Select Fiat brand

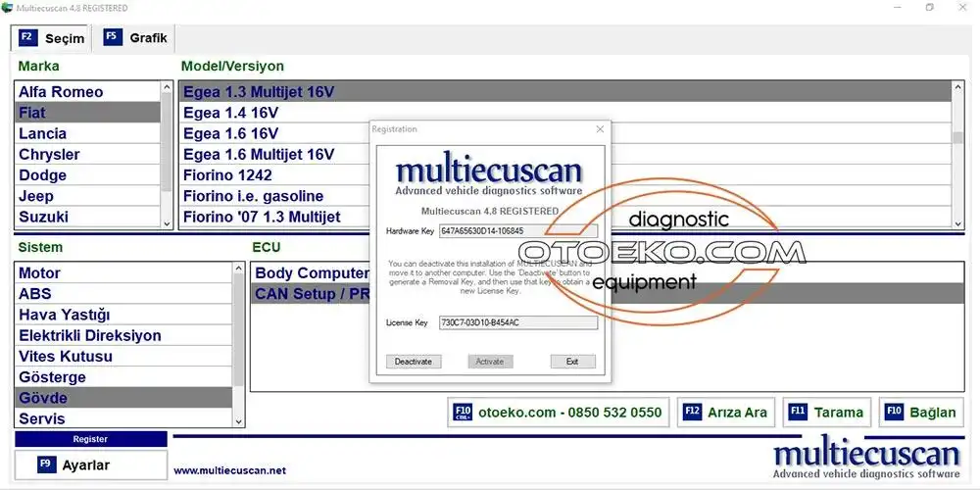87,113
